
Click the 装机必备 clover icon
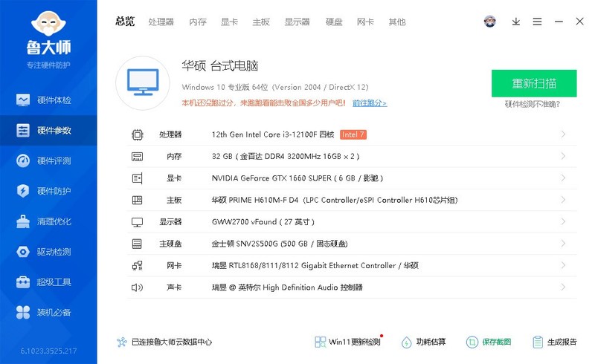(23, 313)
